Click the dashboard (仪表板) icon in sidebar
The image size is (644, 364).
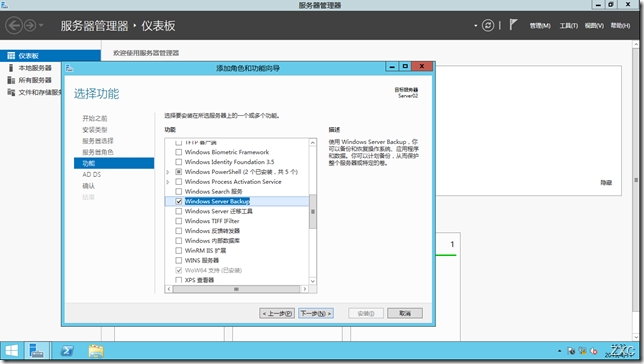pos(11,55)
